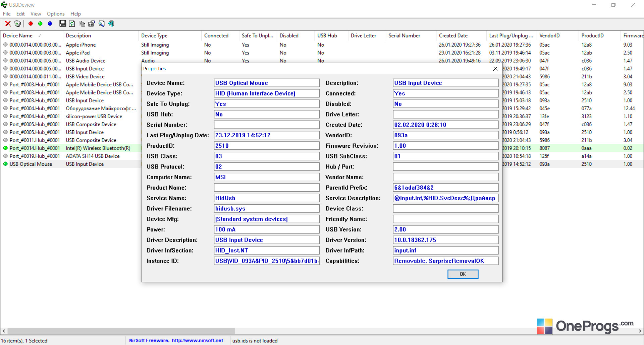This screenshot has height=345, width=644.
Task: Click the Properties toolbar icon
Action: [x=92, y=23]
